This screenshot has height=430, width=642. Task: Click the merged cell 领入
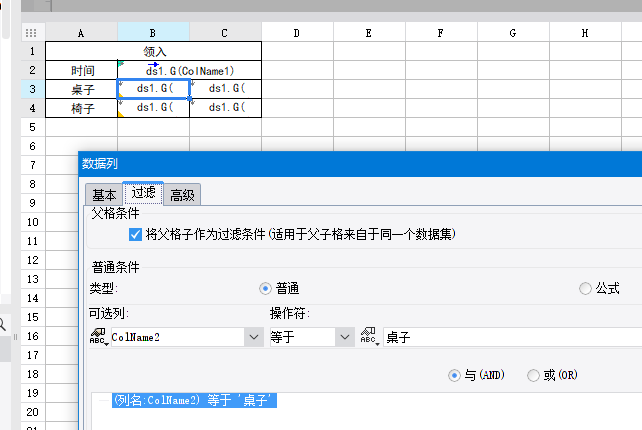(x=154, y=51)
